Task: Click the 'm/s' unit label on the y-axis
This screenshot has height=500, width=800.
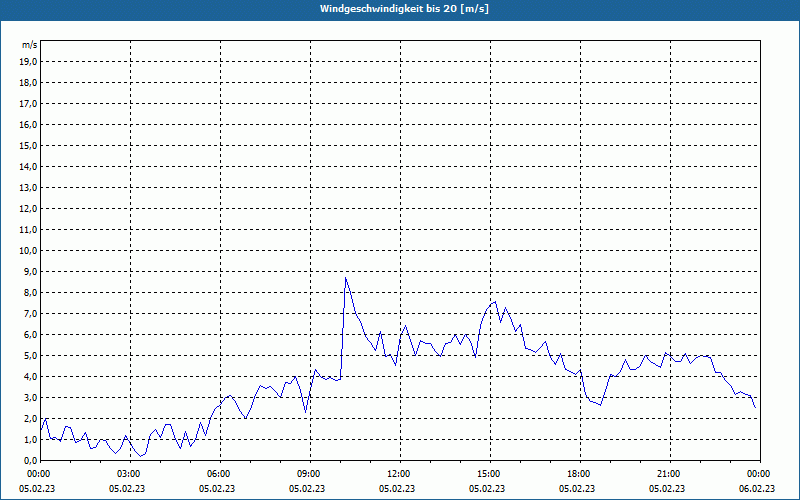Action: point(30,45)
